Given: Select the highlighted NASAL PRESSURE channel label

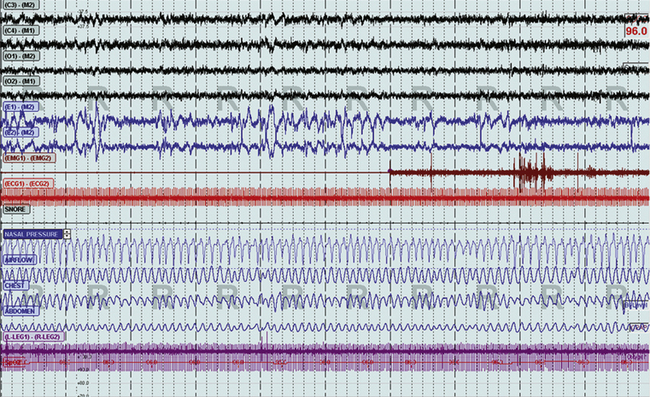Looking at the screenshot, I should pos(32,234).
